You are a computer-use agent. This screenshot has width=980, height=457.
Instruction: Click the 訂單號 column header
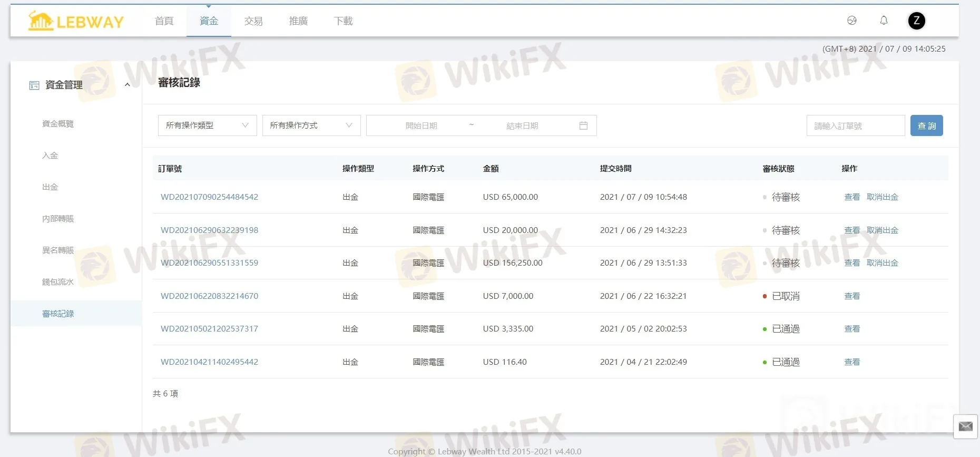[170, 169]
